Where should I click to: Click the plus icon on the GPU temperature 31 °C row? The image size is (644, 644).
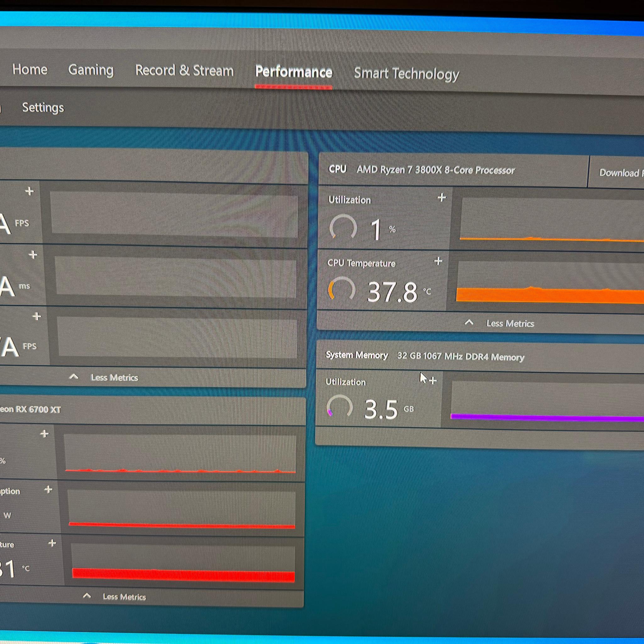(52, 543)
